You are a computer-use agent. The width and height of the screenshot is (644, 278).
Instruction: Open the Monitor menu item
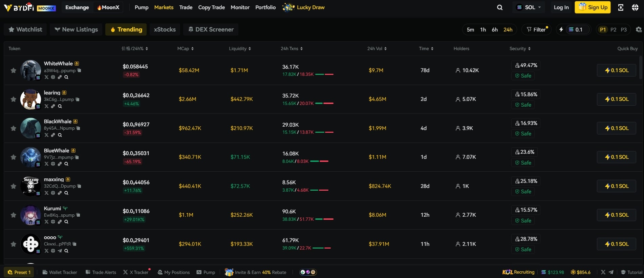pyautogui.click(x=240, y=7)
